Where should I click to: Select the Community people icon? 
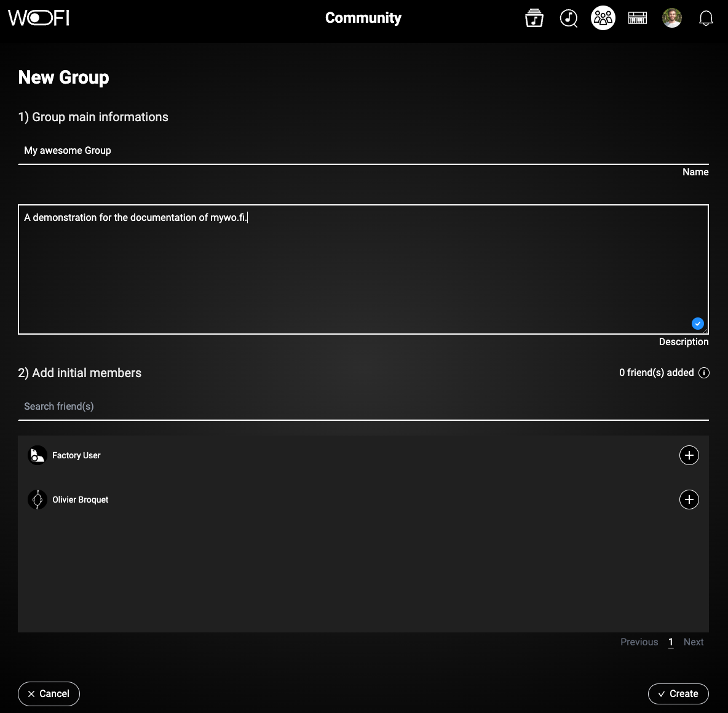tap(603, 18)
